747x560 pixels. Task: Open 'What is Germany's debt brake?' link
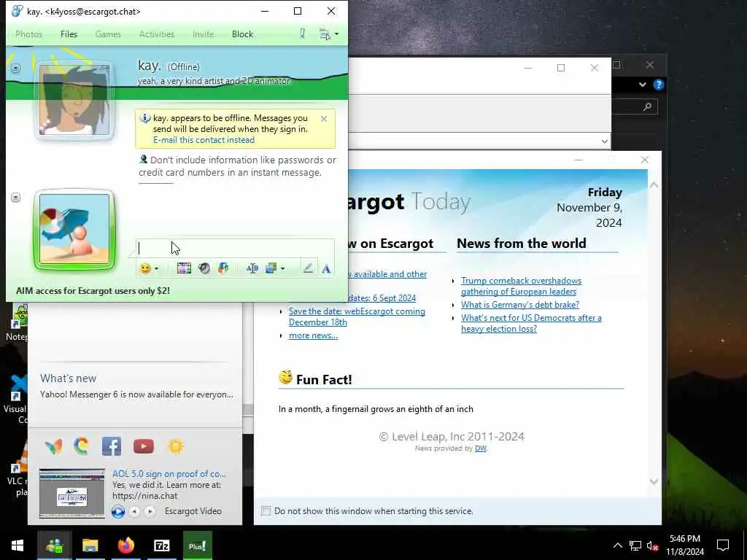[519, 305]
